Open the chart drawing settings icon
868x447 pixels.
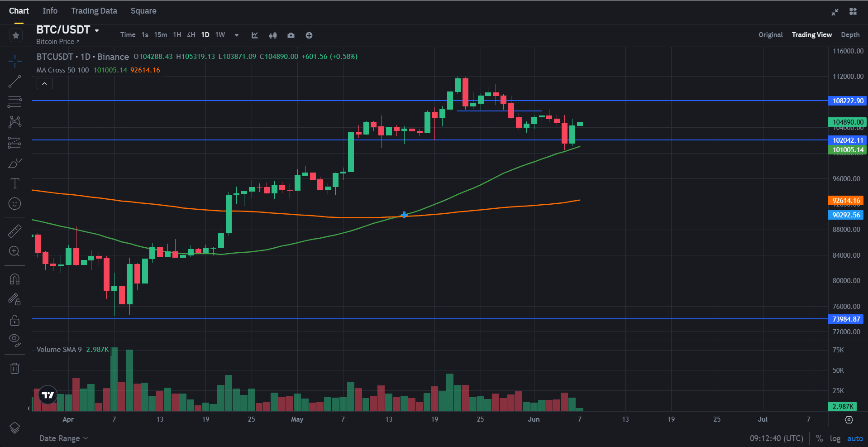(255, 35)
